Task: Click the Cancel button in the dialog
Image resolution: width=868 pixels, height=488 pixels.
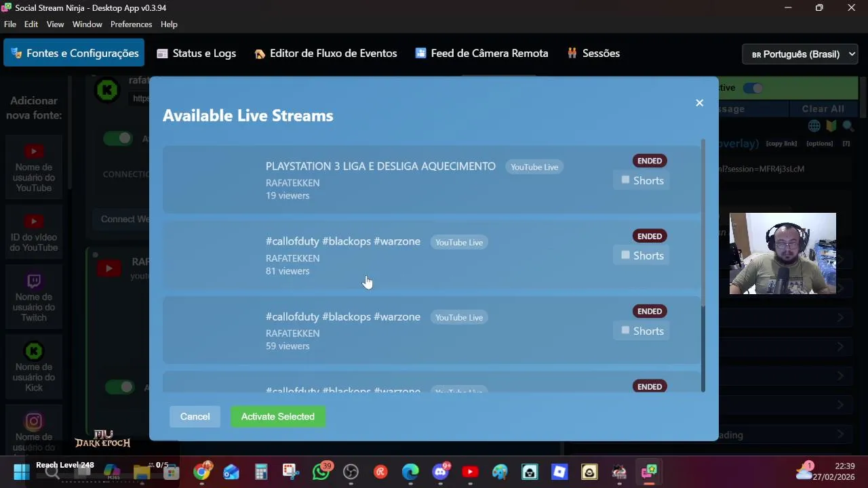Action: 195,416
